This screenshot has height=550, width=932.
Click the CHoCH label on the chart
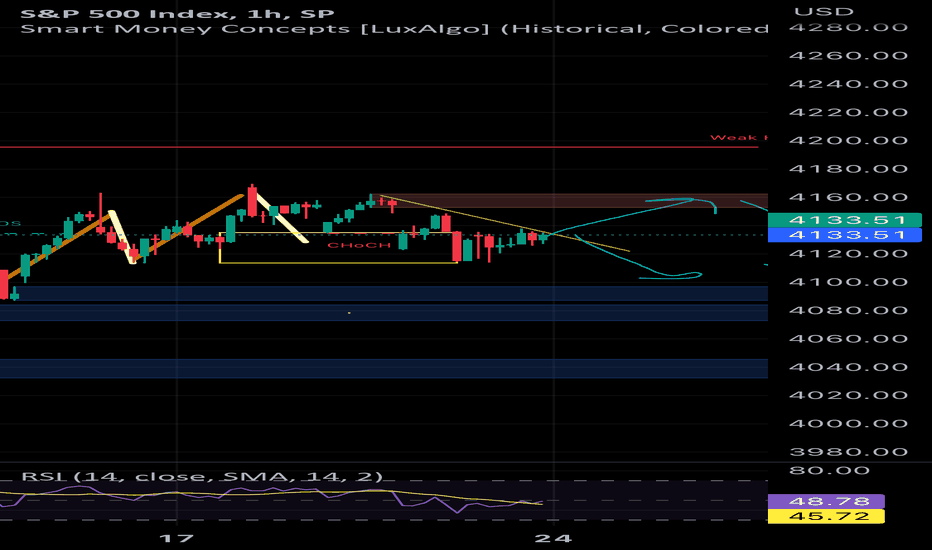pyautogui.click(x=359, y=245)
